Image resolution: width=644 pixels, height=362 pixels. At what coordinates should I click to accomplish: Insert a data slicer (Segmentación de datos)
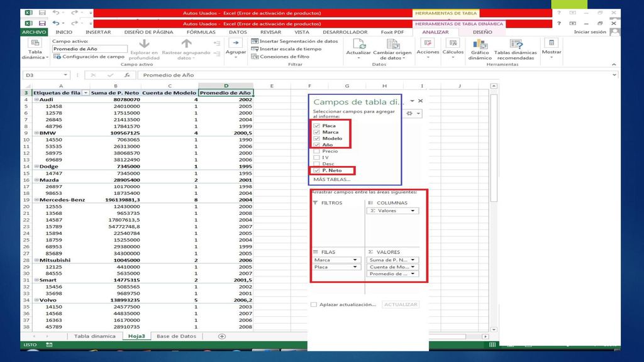[x=294, y=41]
